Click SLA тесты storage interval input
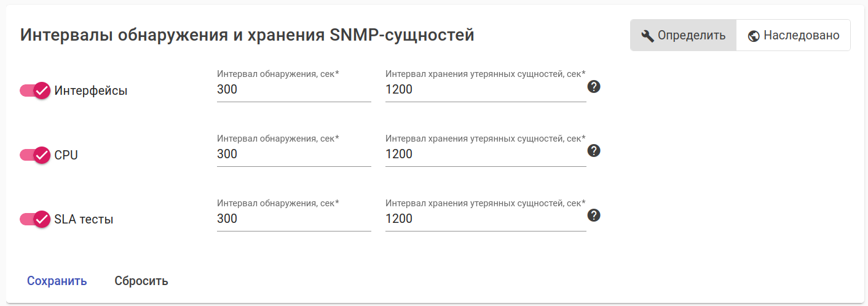Image resolution: width=868 pixels, height=306 pixels. coord(486,219)
